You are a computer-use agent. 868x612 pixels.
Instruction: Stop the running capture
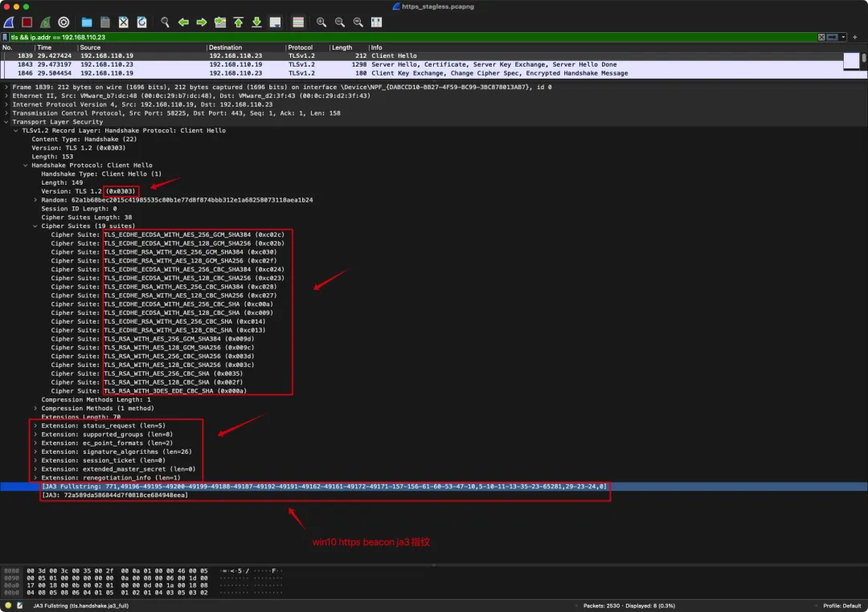[27, 22]
